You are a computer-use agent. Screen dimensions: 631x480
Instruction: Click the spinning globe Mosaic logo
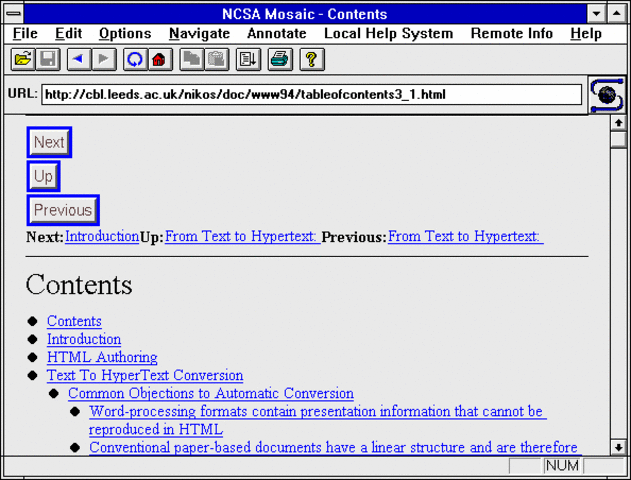(607, 95)
